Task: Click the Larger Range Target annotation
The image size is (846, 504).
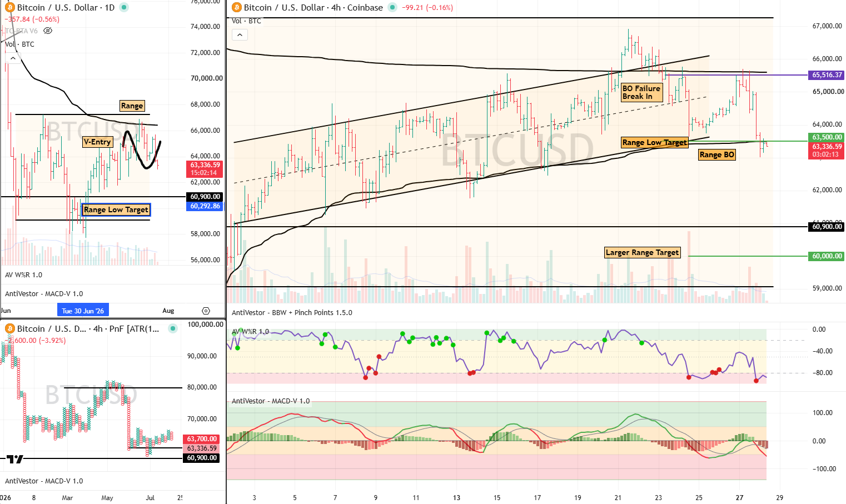Action: (642, 252)
